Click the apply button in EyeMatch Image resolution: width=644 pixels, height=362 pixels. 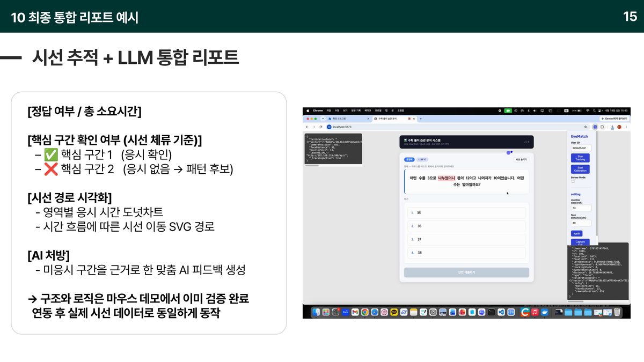(x=576, y=233)
